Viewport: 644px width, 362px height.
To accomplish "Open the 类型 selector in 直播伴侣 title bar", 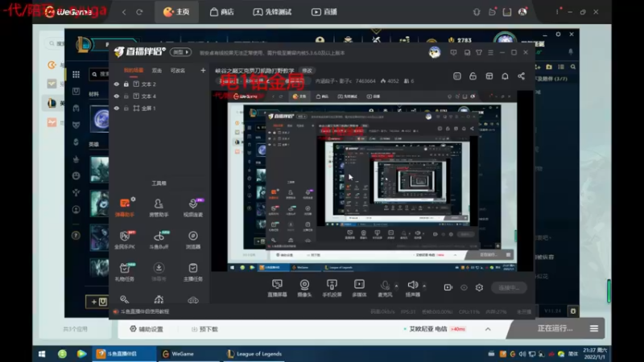I will [x=180, y=52].
